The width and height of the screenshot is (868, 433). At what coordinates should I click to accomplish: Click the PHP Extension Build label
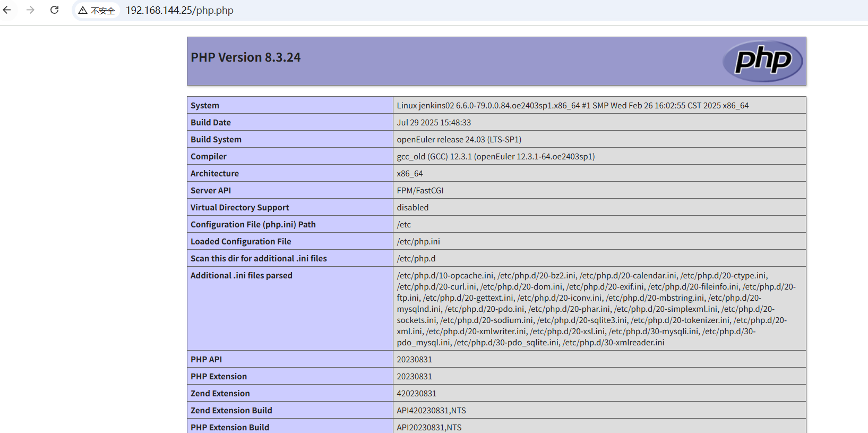[230, 428]
